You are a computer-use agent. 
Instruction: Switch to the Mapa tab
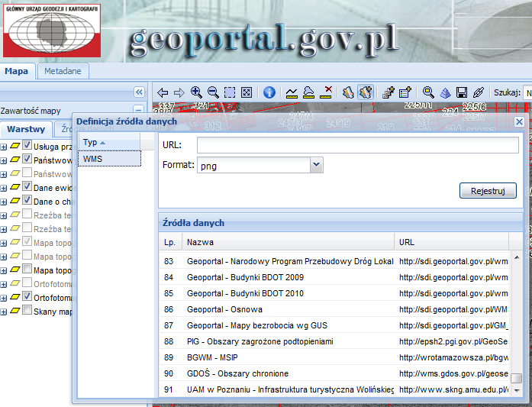(17, 71)
